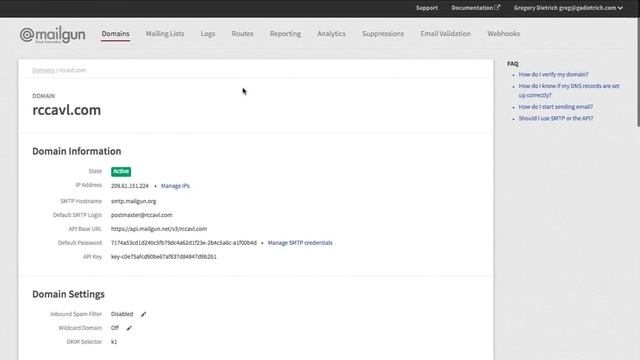640x360 pixels.
Task: Click the DKIM Selector value k1
Action: click(x=114, y=342)
